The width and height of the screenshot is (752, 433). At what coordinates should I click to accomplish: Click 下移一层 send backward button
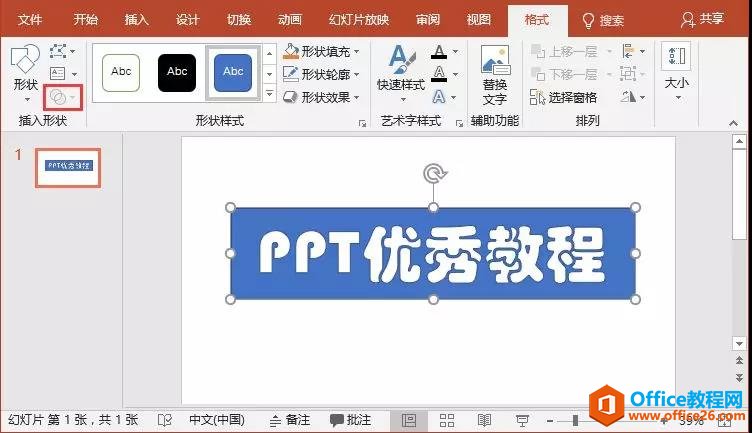tap(565, 74)
